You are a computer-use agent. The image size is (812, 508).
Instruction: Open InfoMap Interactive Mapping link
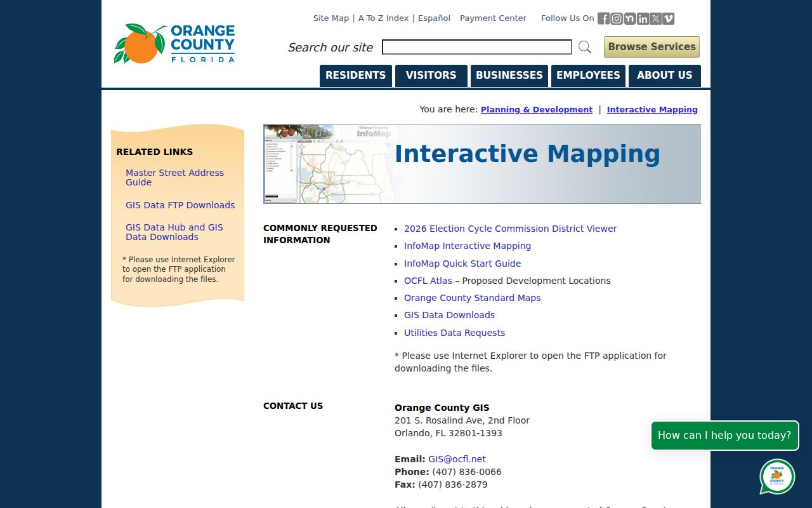[x=468, y=246]
